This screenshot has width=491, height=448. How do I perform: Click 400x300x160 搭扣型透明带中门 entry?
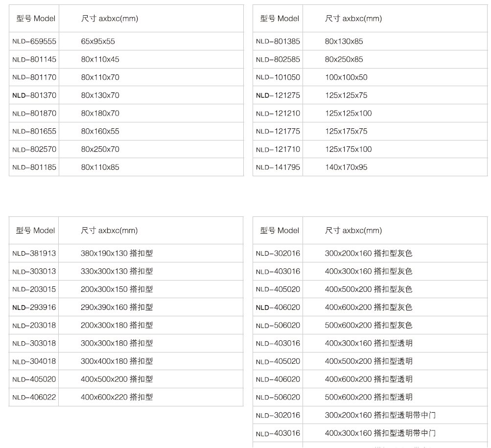(x=380, y=433)
